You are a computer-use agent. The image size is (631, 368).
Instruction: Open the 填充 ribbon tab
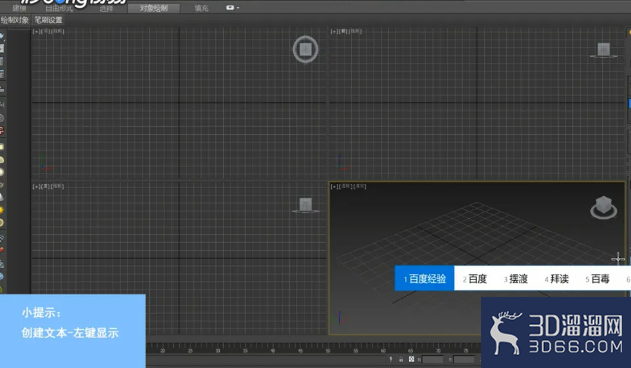pos(201,8)
